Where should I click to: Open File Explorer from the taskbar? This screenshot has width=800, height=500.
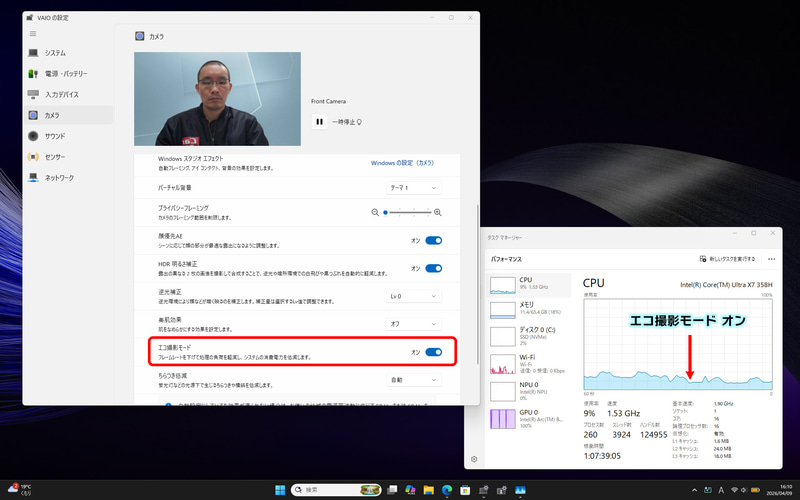tap(429, 490)
